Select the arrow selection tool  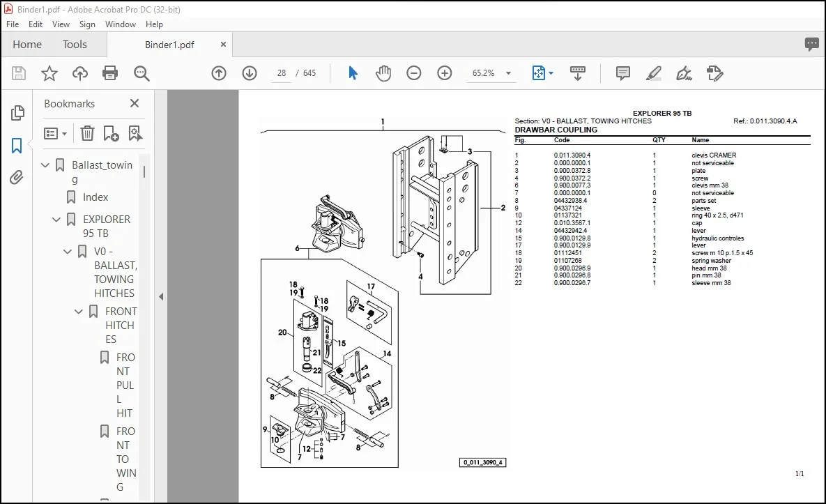(x=353, y=73)
